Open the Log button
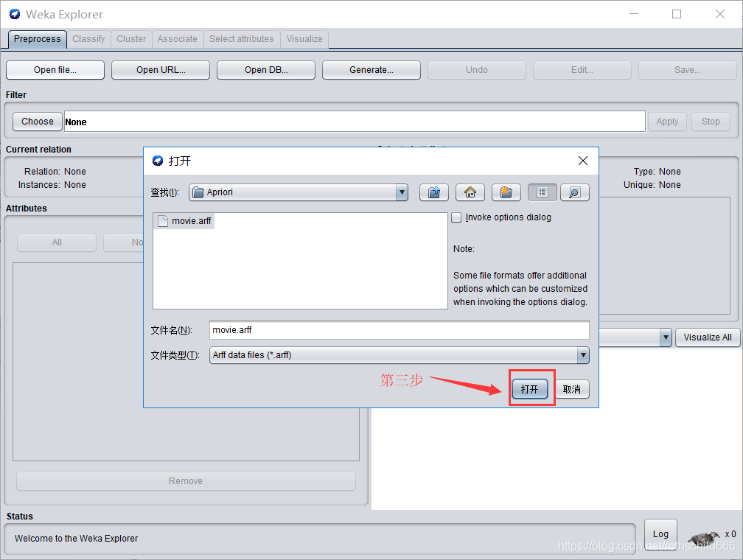This screenshot has width=743, height=560. [660, 534]
